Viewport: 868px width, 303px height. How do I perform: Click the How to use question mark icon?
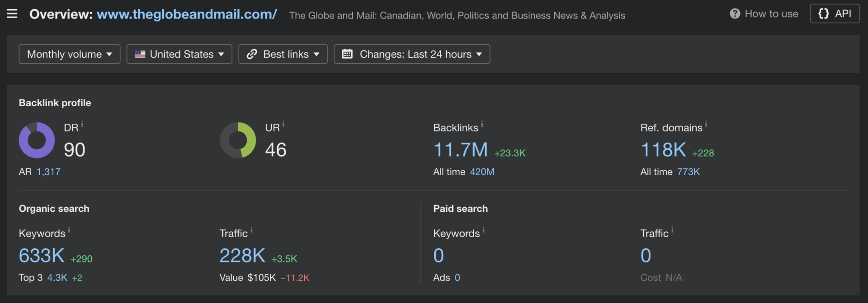[735, 14]
